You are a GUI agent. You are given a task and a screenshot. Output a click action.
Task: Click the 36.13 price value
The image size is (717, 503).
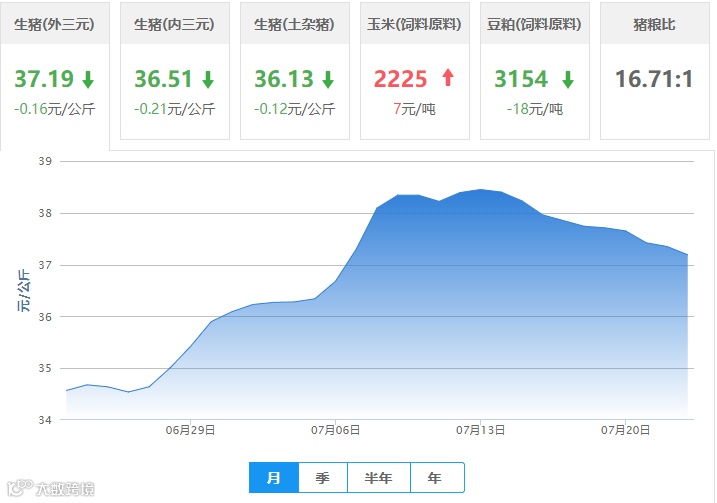tap(284, 79)
